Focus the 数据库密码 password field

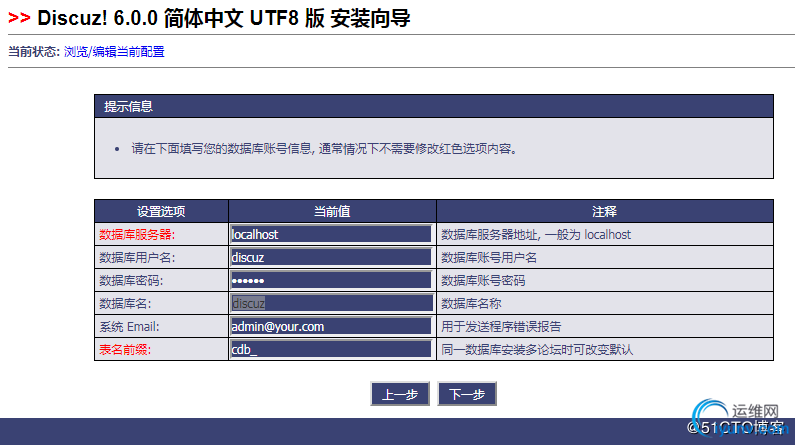[x=331, y=280]
